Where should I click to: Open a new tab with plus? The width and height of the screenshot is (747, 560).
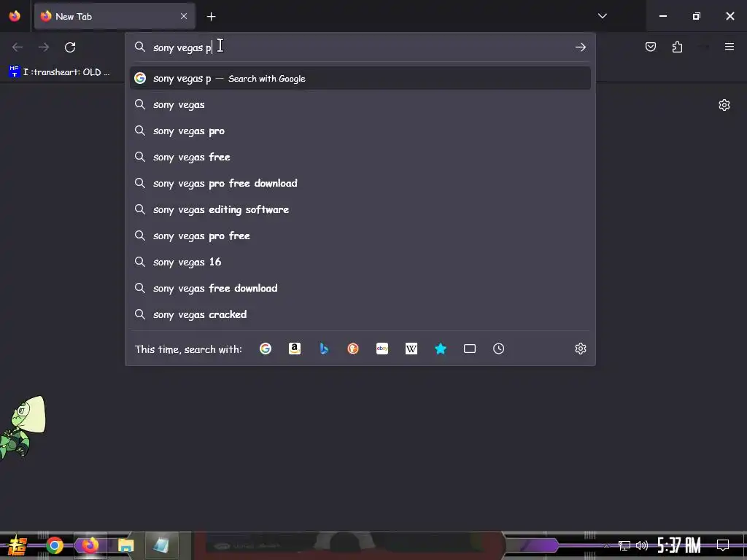[211, 17]
